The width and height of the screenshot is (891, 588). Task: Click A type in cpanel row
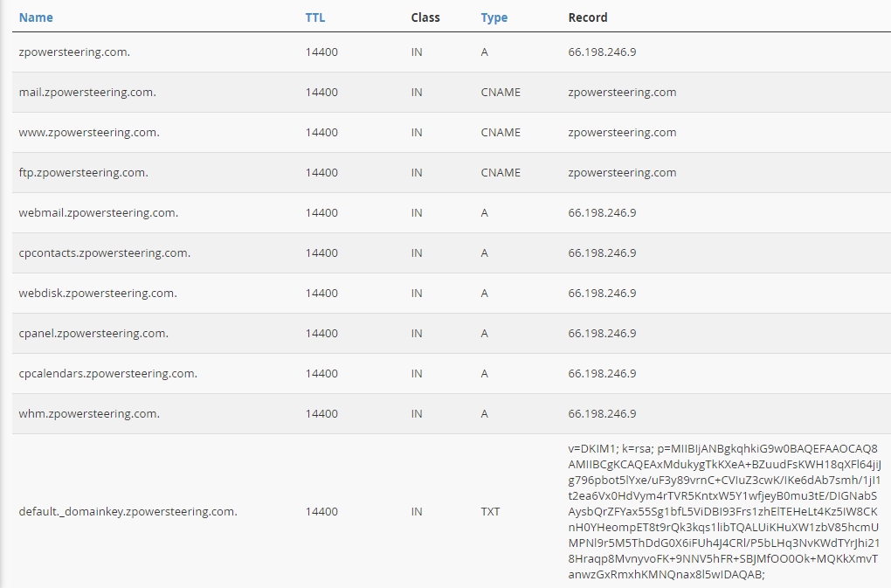pyautogui.click(x=484, y=334)
